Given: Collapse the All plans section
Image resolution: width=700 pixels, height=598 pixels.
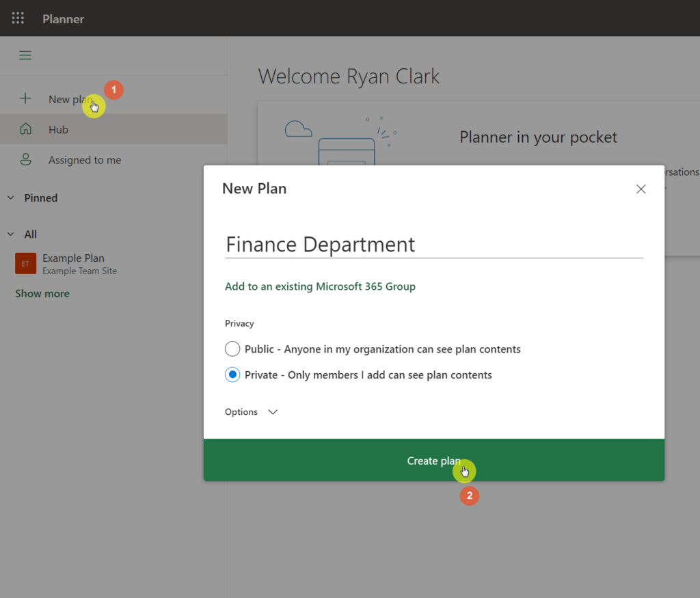Looking at the screenshot, I should pos(11,234).
